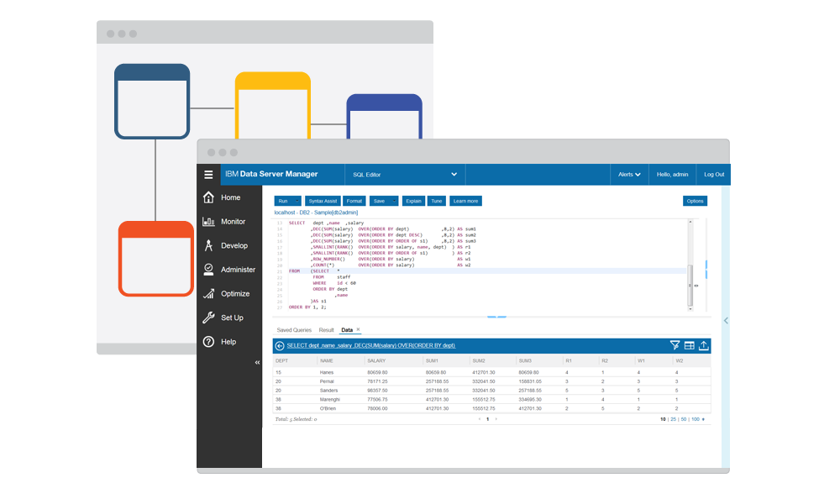Click the splitter handle below the editor
The height and width of the screenshot is (504, 840).
(x=496, y=317)
